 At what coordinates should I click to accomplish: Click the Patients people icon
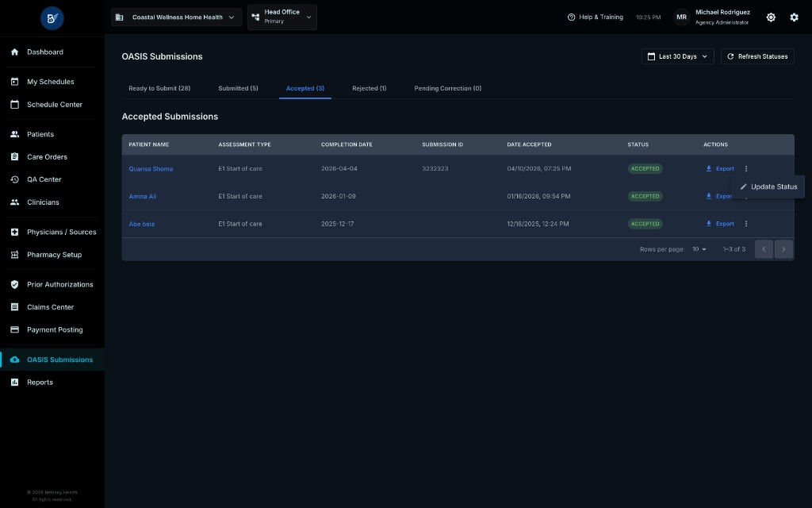coord(14,133)
